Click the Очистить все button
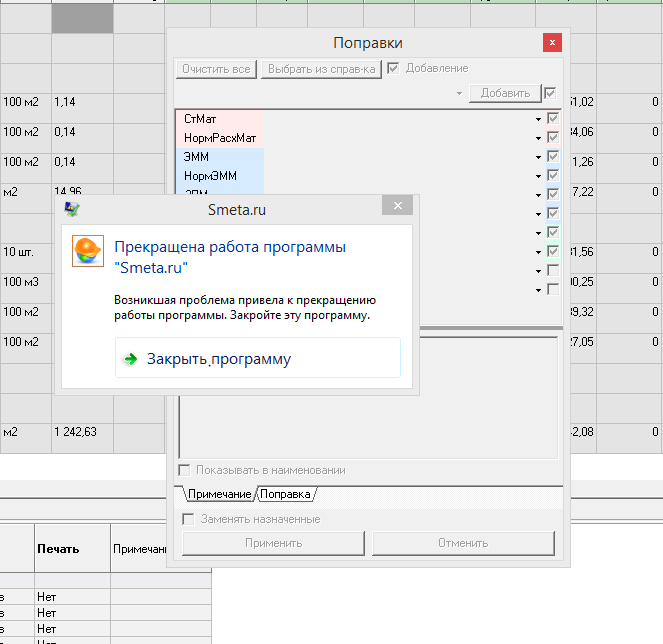The image size is (663, 644). click(216, 69)
